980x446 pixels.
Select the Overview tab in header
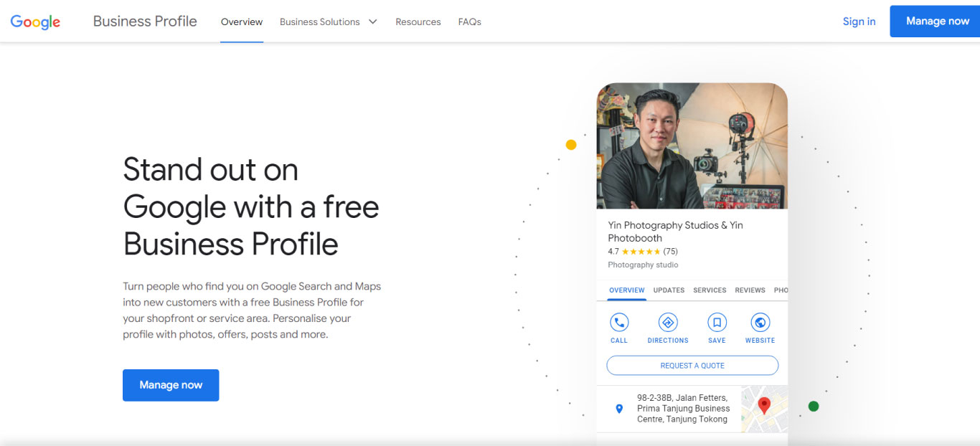pyautogui.click(x=242, y=22)
